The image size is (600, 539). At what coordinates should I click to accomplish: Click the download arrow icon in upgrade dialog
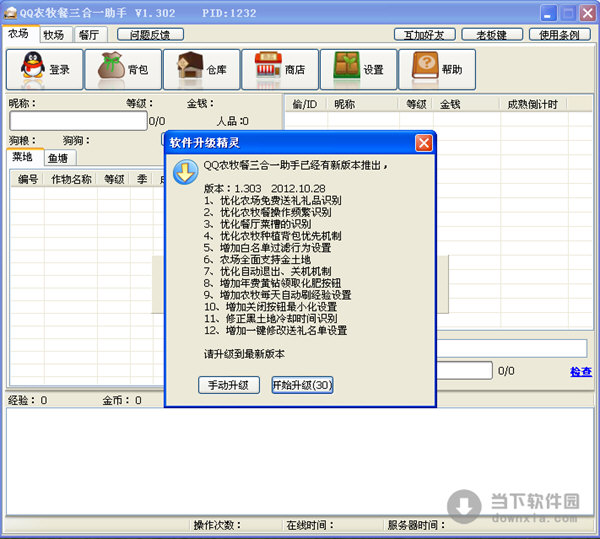pyautogui.click(x=186, y=172)
